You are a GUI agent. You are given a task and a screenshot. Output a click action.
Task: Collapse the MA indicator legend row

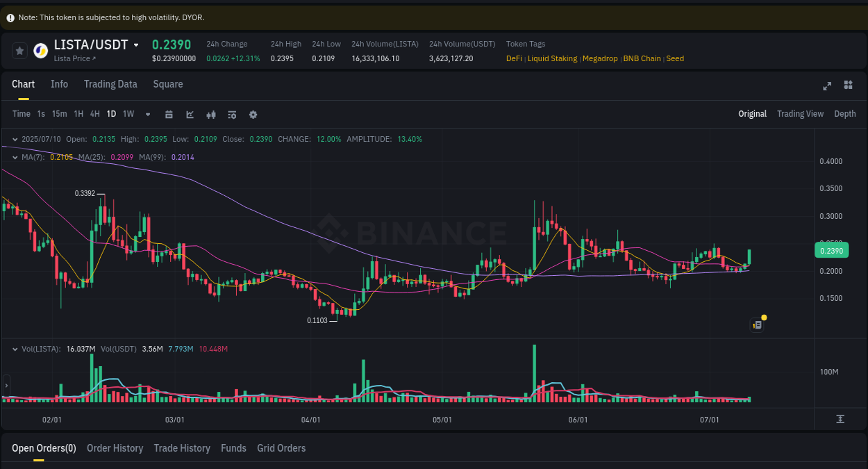coord(15,157)
